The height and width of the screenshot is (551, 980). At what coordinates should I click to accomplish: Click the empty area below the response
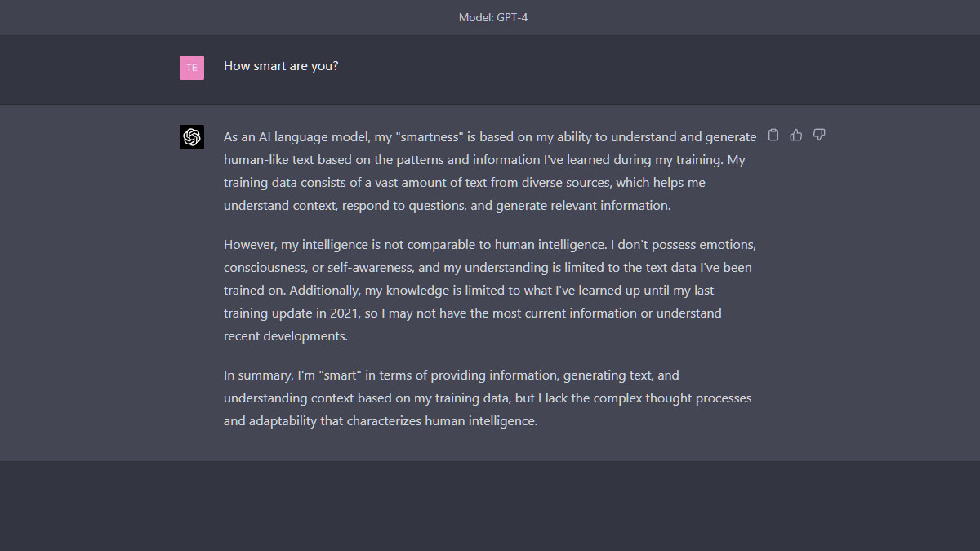click(x=490, y=506)
